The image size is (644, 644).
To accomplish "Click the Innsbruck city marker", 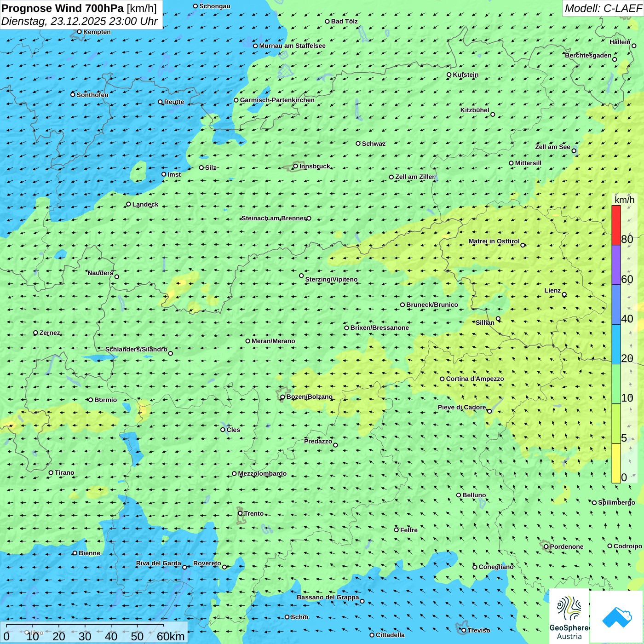I will pyautogui.click(x=296, y=166).
